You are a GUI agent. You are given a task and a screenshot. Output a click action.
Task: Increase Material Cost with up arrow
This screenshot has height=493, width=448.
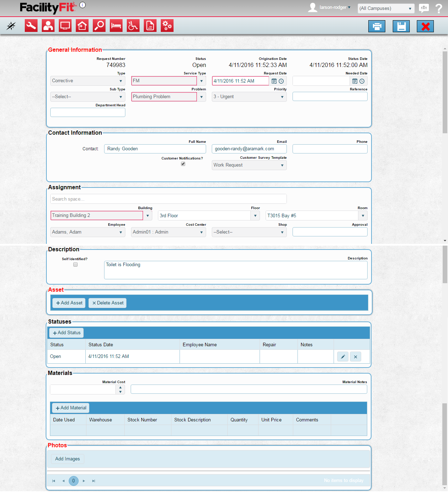pos(120,387)
